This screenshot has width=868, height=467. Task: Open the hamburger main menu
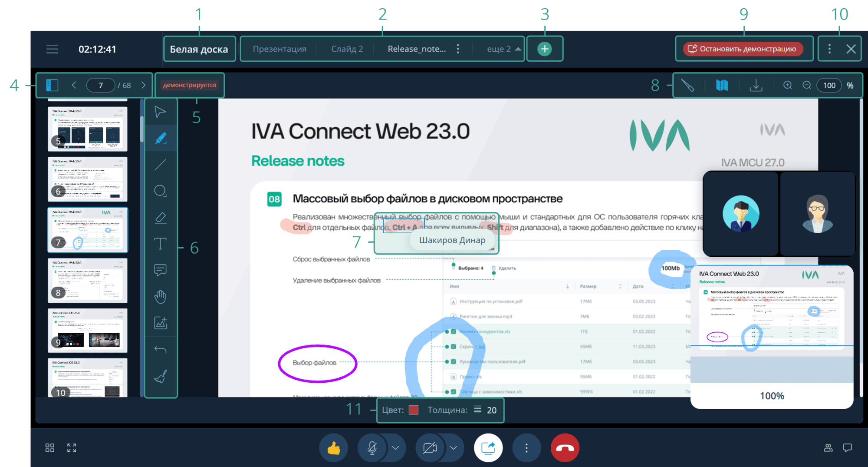pyautogui.click(x=52, y=49)
